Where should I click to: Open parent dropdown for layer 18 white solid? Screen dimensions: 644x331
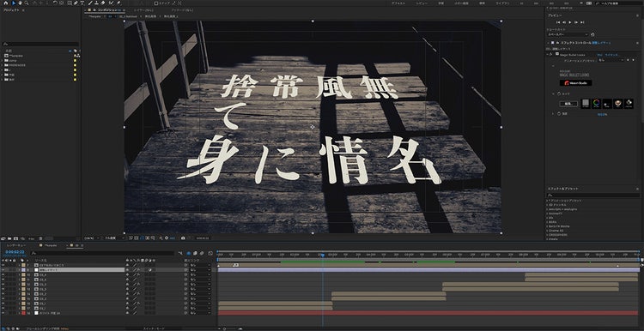(x=199, y=313)
